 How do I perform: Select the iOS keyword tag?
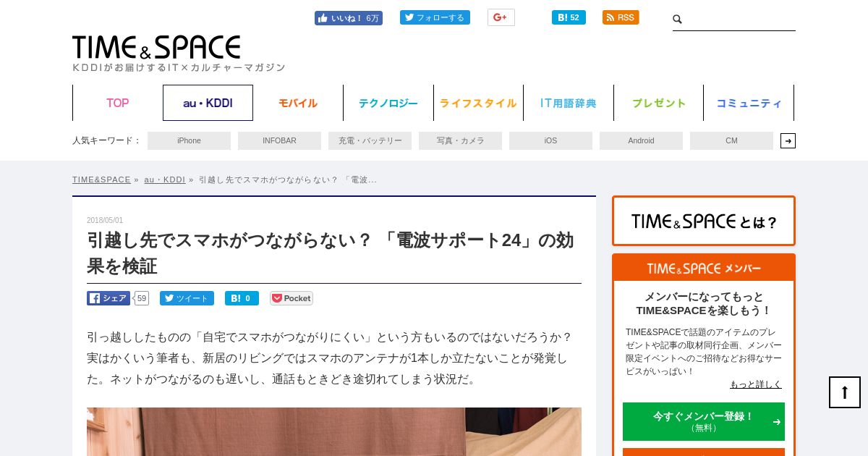(x=550, y=140)
